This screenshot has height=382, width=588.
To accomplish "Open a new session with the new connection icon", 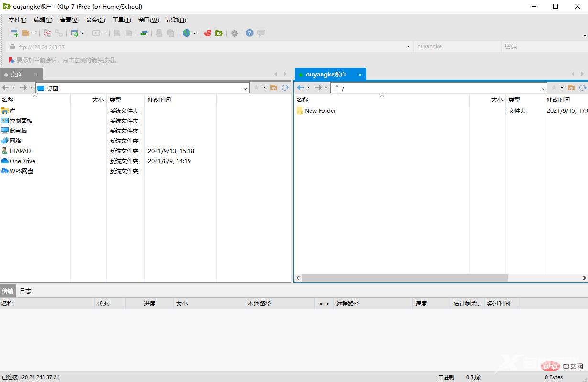I will coord(15,33).
